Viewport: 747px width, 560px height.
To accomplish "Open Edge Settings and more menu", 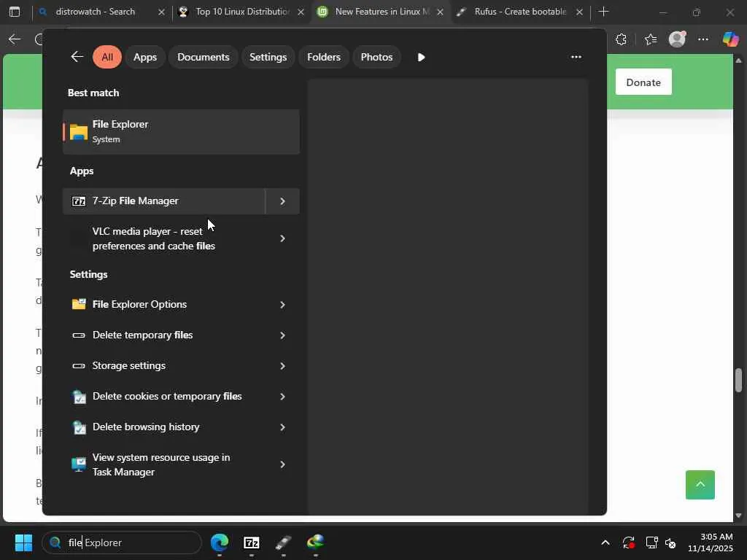I will coord(703,39).
